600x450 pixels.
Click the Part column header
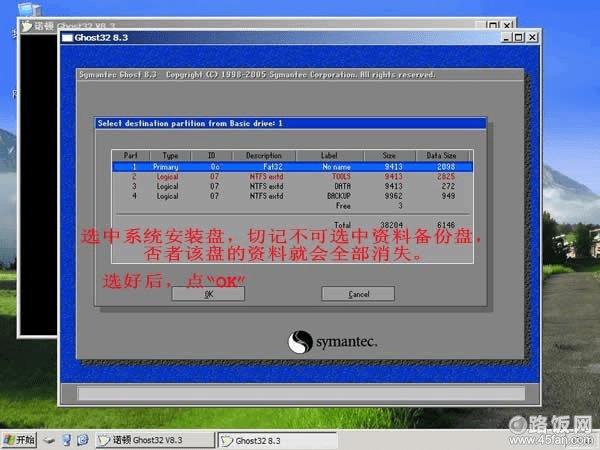point(130,155)
